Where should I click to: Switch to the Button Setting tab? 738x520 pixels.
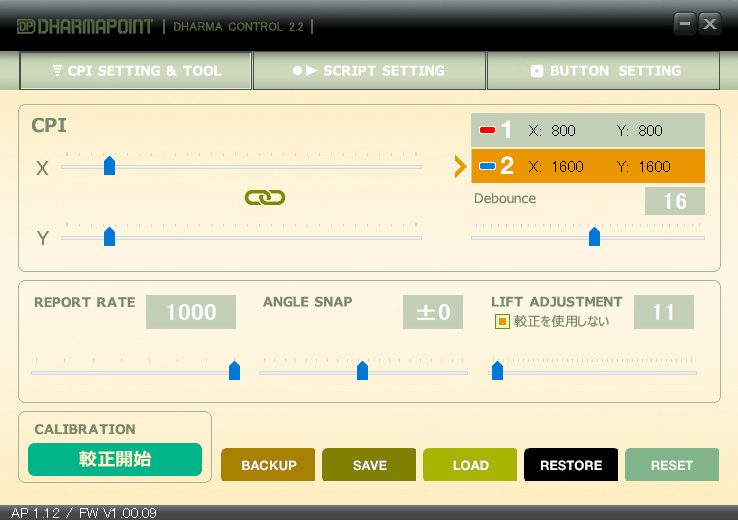[603, 71]
